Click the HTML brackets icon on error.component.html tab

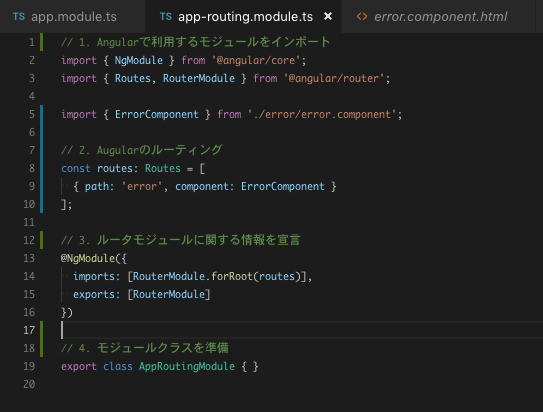[x=362, y=17]
